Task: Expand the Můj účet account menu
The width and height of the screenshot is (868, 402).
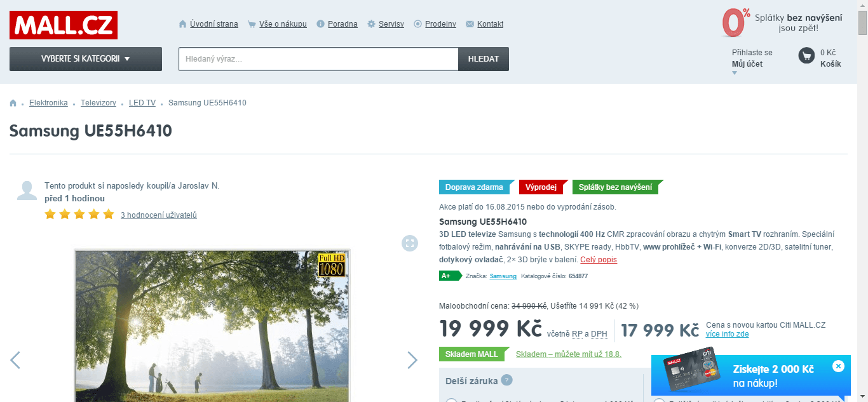Action: pyautogui.click(x=747, y=64)
